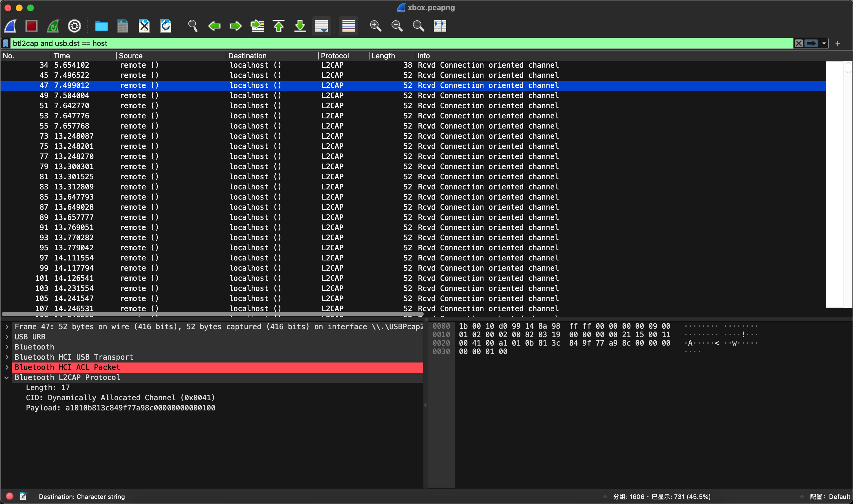Sort by the Source column
Screen dimensions: 853x504
pyautogui.click(x=171, y=56)
